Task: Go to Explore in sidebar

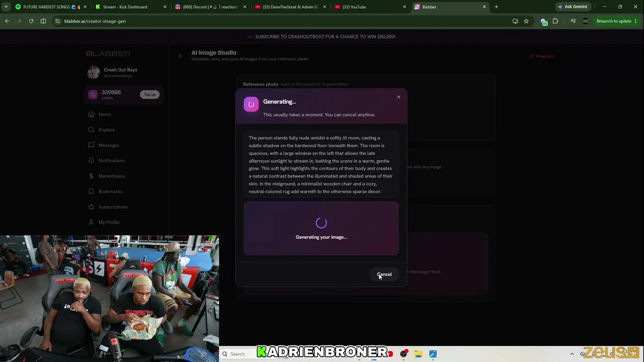Action: click(x=107, y=130)
